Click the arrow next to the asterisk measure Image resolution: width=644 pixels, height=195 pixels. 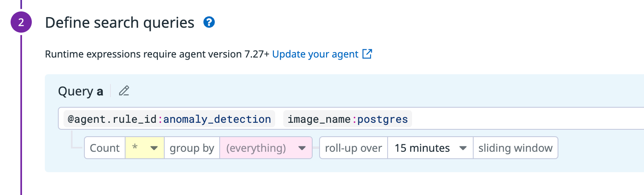pos(154,148)
